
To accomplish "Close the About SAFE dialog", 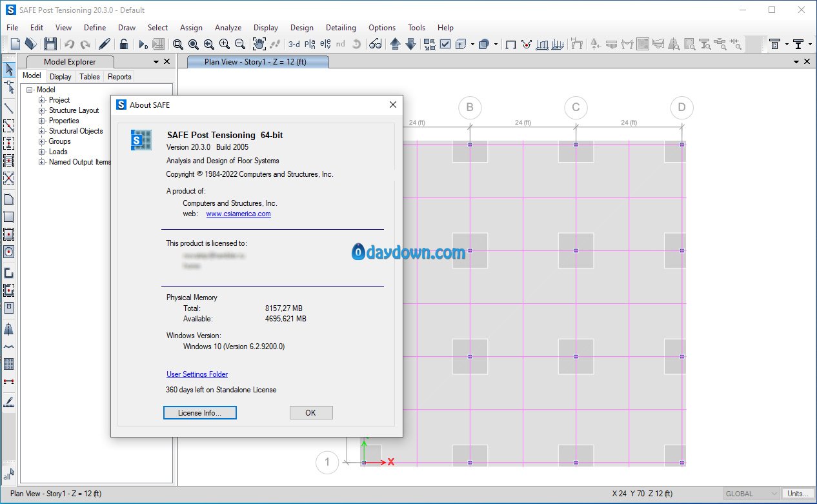I will [x=393, y=105].
